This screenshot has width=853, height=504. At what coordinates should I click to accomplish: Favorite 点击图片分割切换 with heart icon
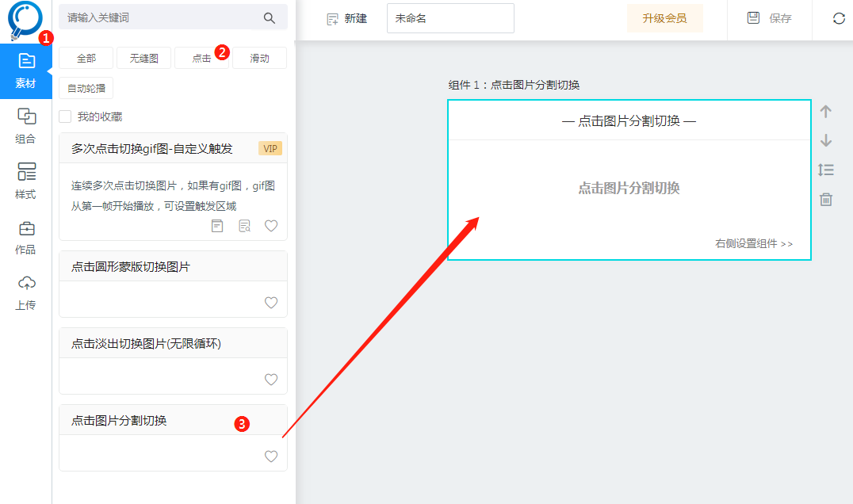271,456
